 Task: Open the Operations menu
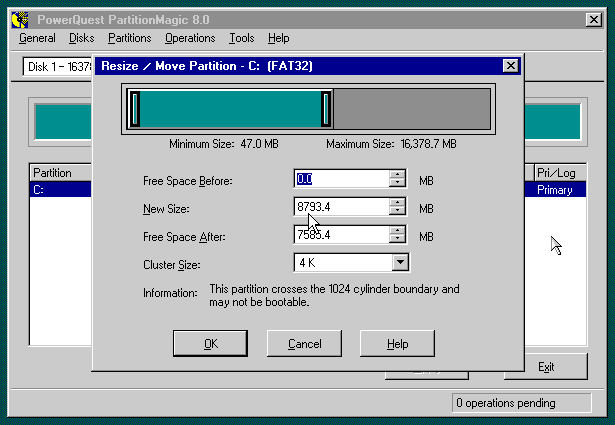190,38
